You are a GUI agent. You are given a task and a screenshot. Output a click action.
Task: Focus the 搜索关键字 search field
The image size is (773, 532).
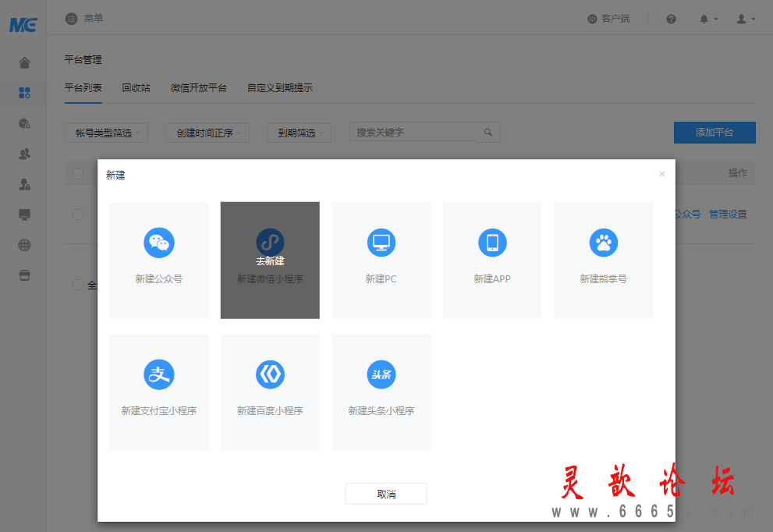[x=413, y=132]
